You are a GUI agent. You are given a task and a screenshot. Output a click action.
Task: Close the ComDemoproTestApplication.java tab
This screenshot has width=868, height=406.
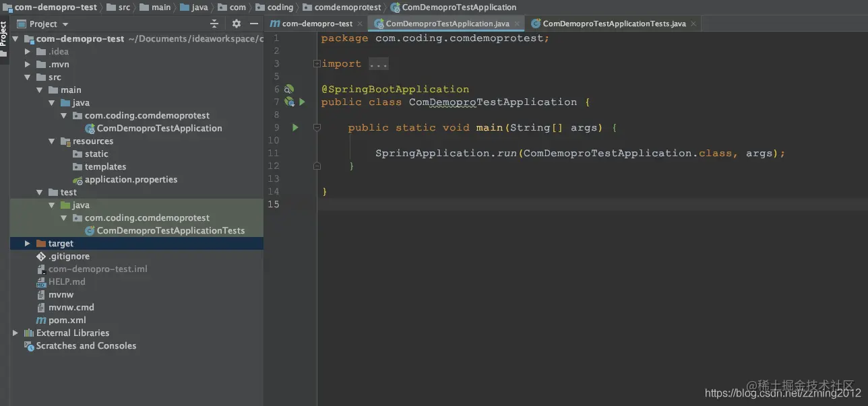pyautogui.click(x=517, y=24)
